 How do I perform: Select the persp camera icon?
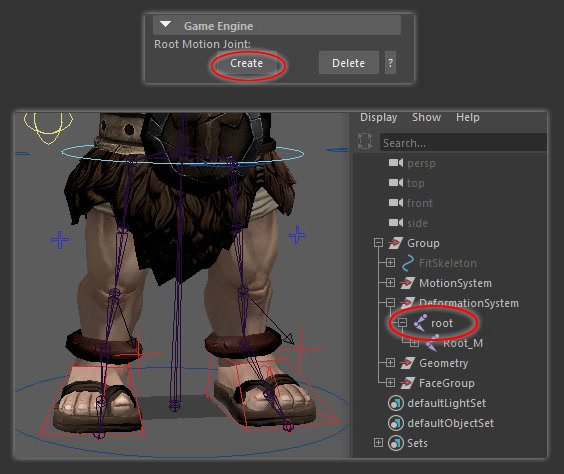coord(396,163)
